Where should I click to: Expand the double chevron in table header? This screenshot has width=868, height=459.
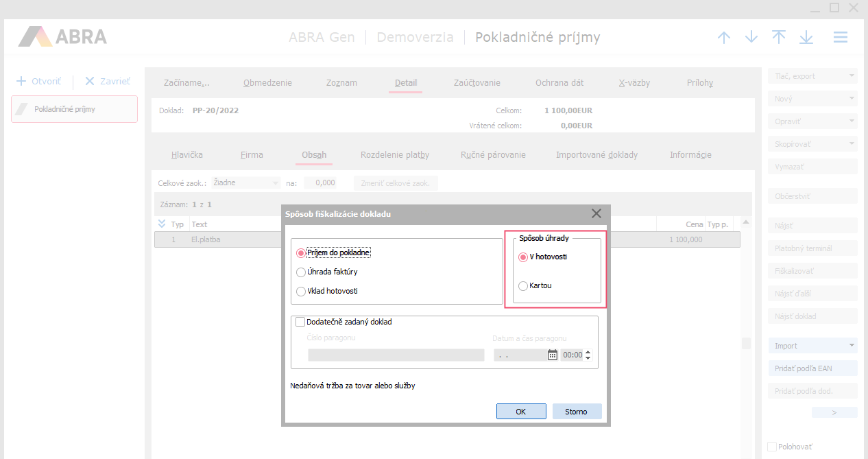pyautogui.click(x=162, y=224)
